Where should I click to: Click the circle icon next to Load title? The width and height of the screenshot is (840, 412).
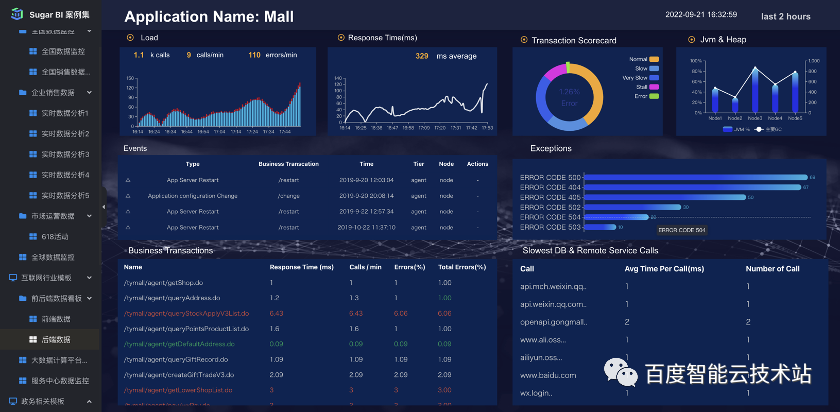[130, 38]
